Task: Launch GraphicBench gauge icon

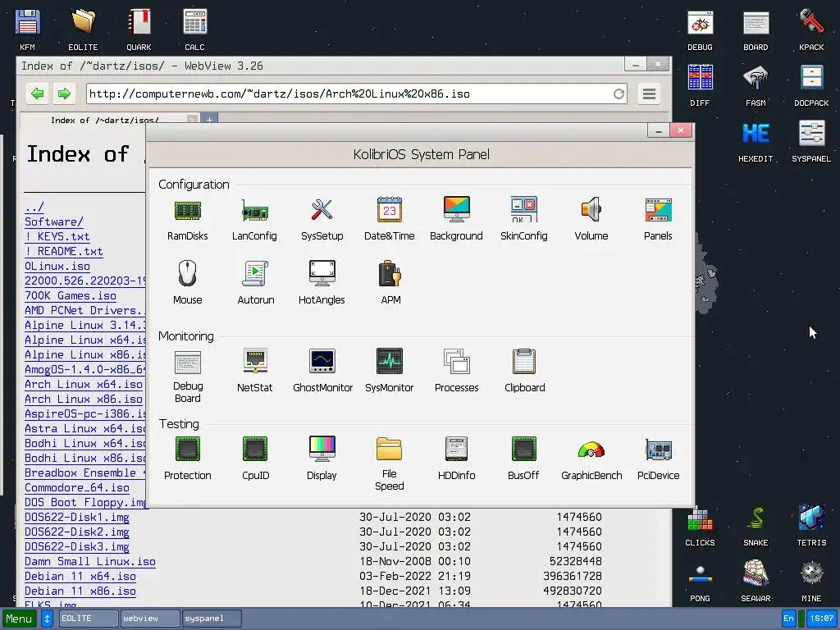Action: 591,450
